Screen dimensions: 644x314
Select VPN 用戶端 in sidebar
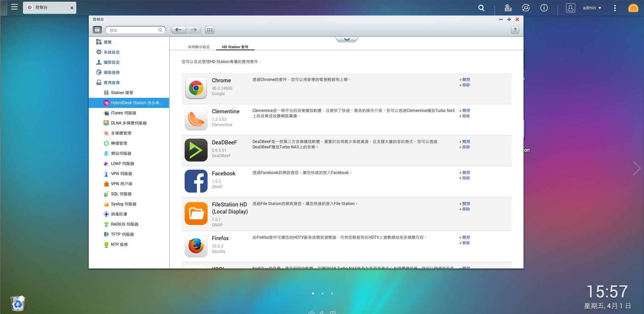tap(129, 183)
